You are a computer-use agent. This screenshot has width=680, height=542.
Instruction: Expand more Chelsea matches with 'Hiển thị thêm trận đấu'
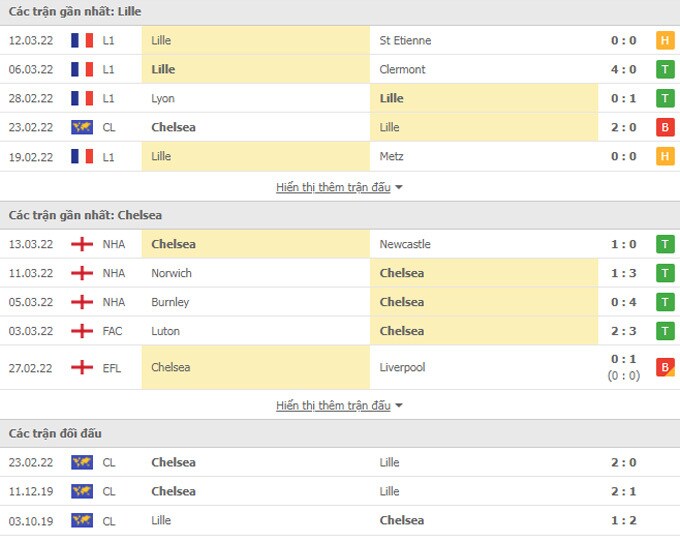pos(333,406)
